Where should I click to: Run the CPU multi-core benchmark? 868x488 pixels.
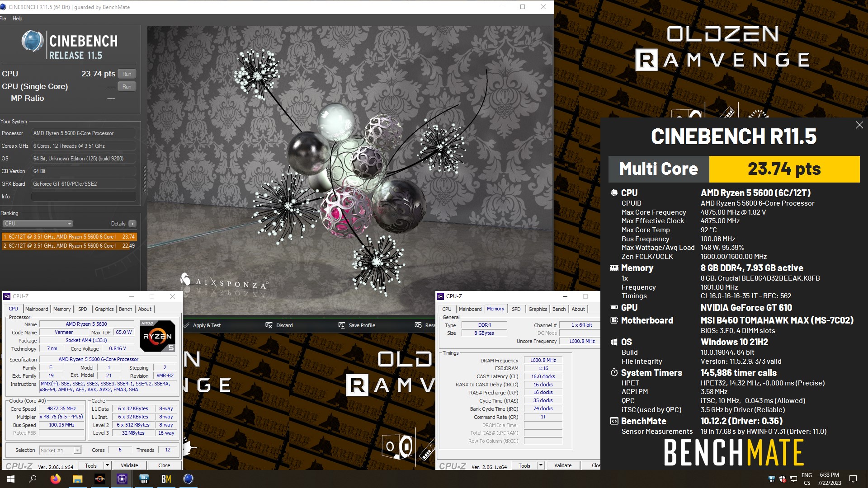[x=127, y=74]
